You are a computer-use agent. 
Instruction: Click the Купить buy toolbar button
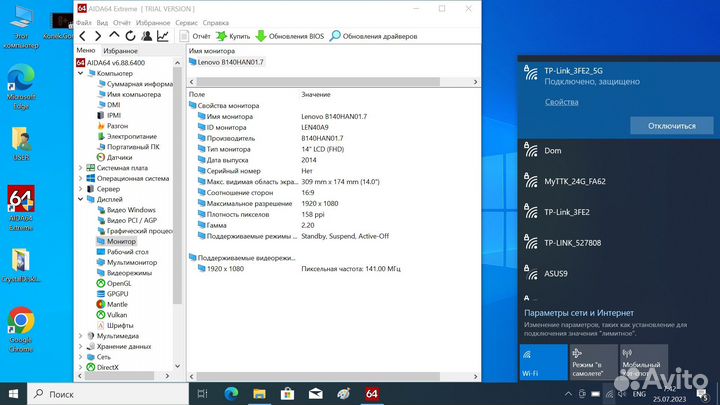click(233, 36)
